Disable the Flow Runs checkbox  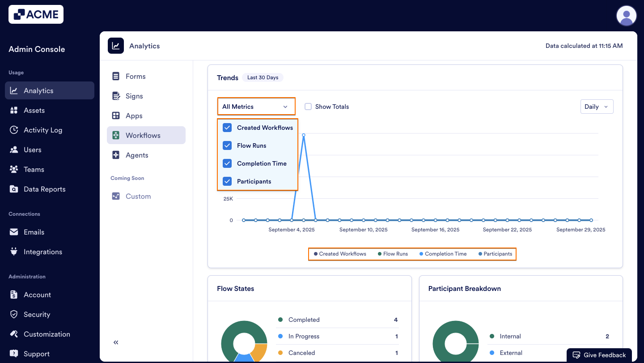[x=227, y=145]
